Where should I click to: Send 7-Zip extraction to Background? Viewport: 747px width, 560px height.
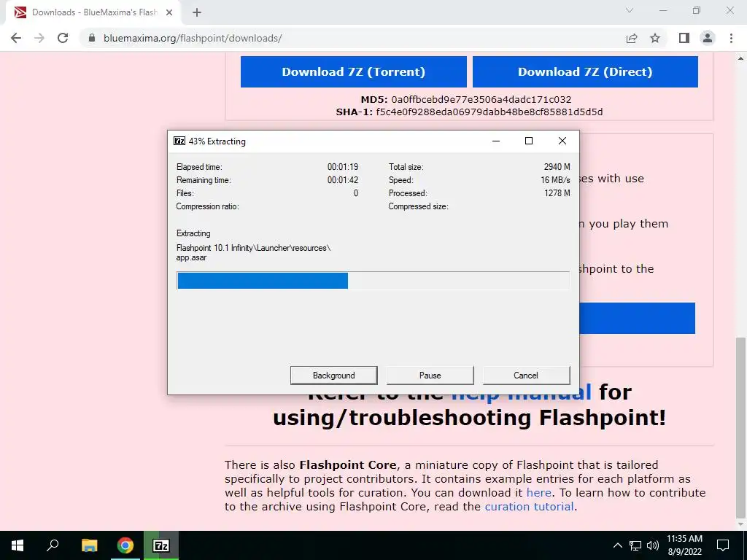(x=334, y=376)
